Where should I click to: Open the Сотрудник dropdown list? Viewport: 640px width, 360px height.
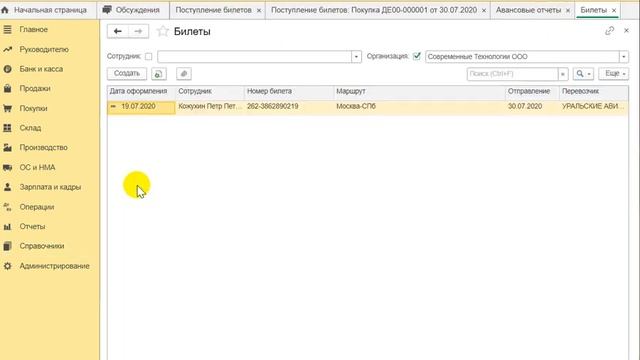(356, 57)
